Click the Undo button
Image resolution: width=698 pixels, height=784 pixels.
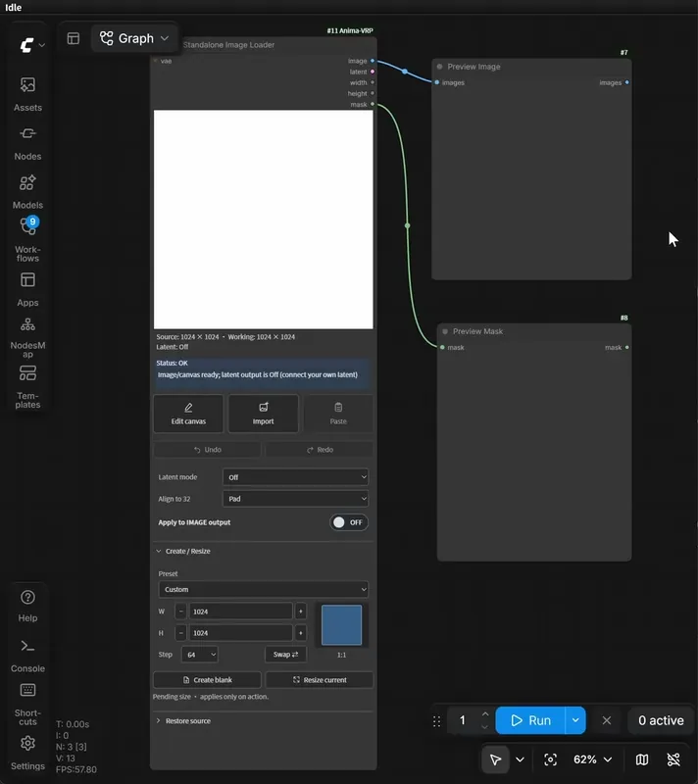(x=207, y=450)
